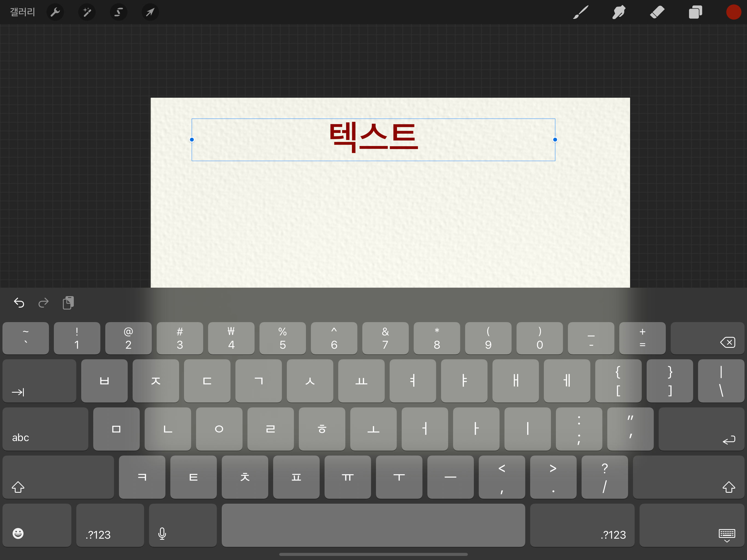The image size is (747, 560).
Task: Tap the quote apostrophe key
Action: (631, 429)
